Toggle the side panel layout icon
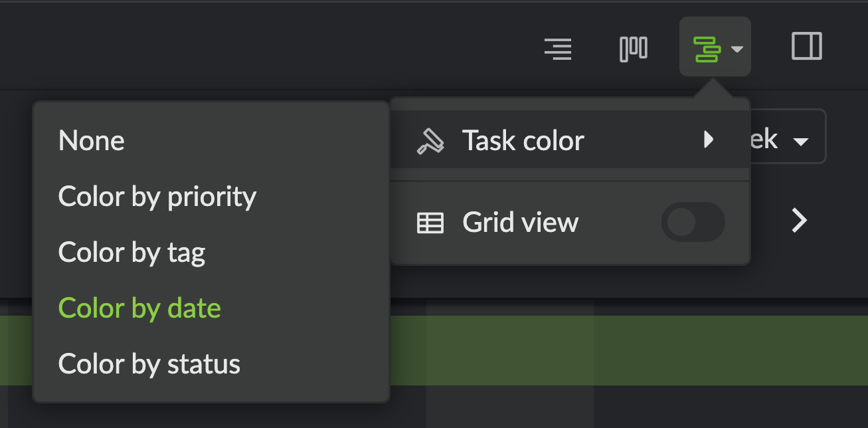Screen dimensions: 868x428 (x=807, y=47)
